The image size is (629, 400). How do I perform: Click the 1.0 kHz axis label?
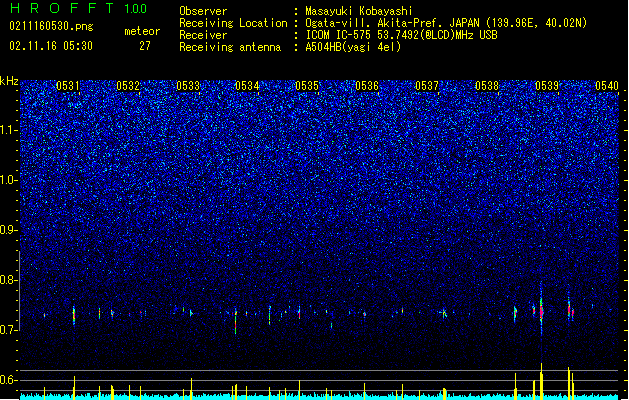coord(8,180)
